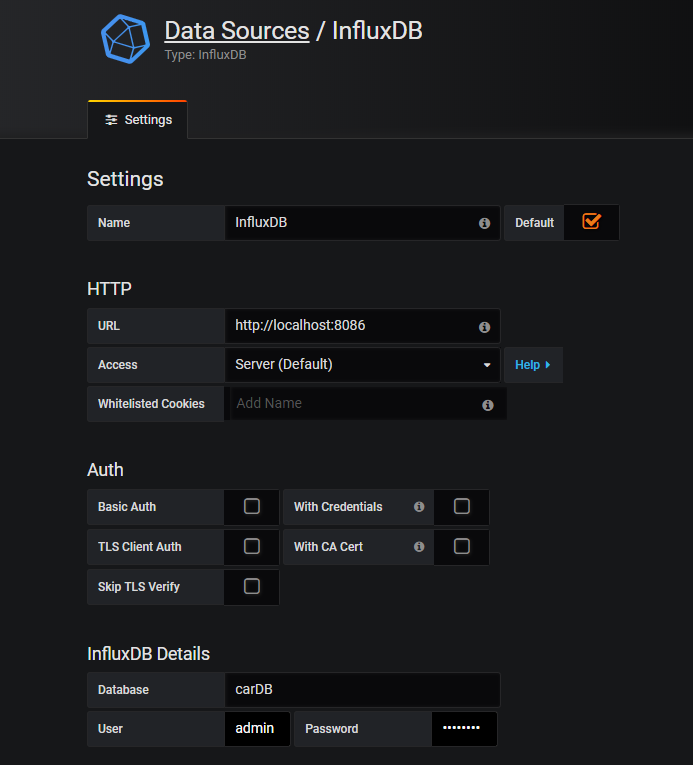Screen dimensions: 693x765
Task: Click the With Credentials info icon
Action: pos(419,506)
